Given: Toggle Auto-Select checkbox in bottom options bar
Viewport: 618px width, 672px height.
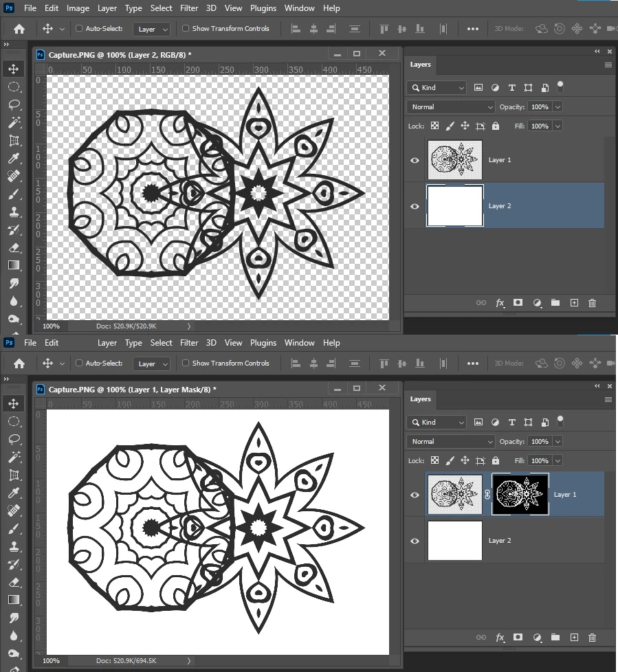Looking at the screenshot, I should pos(79,363).
